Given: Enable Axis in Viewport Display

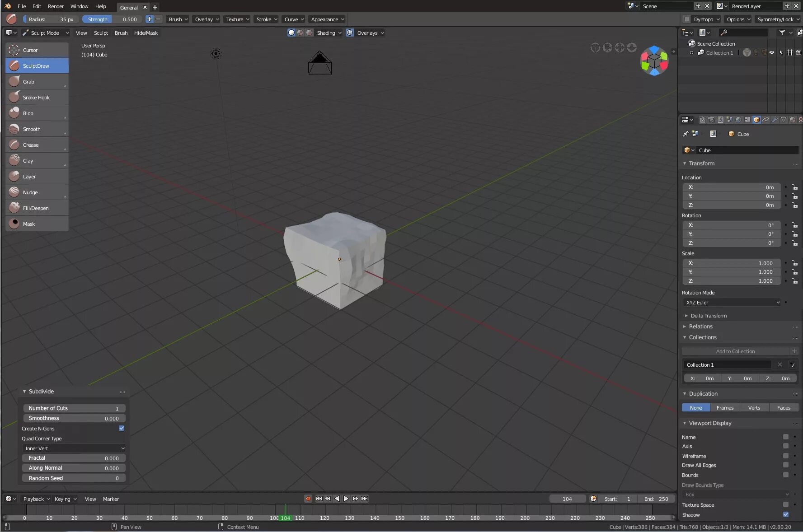Looking at the screenshot, I should point(786,446).
